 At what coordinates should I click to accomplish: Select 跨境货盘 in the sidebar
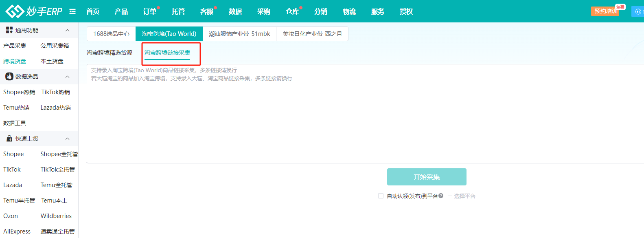pos(15,61)
